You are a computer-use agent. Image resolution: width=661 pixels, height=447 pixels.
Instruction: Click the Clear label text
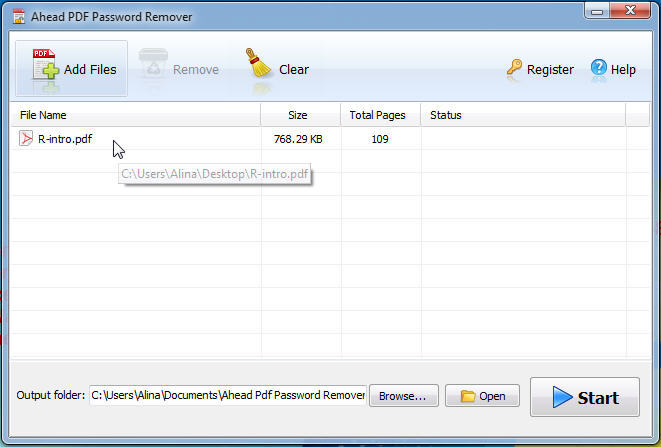[x=294, y=69]
